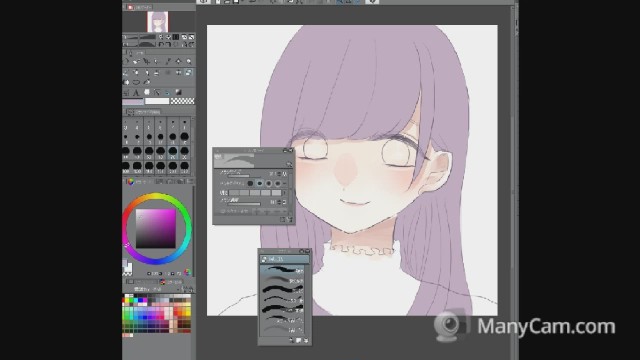Select the highlighted brush size preset

point(173,153)
